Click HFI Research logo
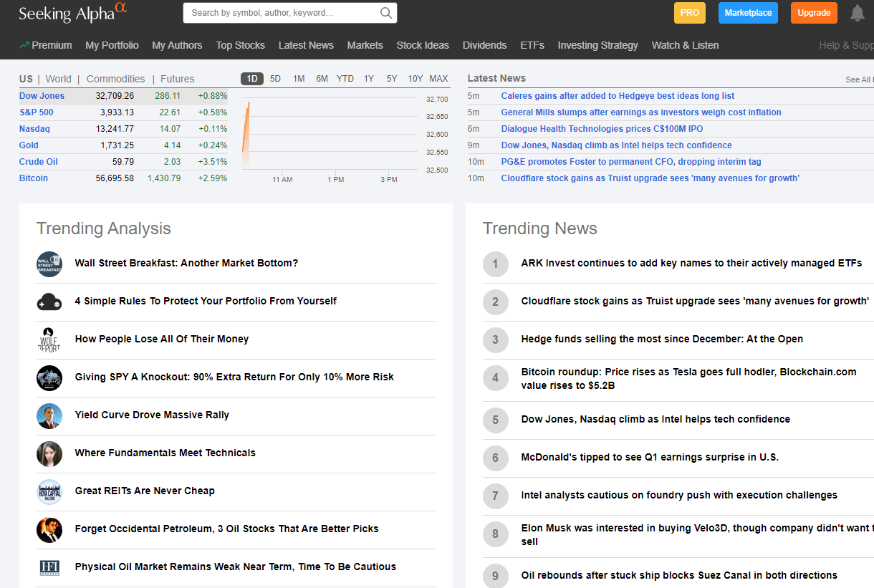Screen dimensions: 874x588 tap(49, 567)
